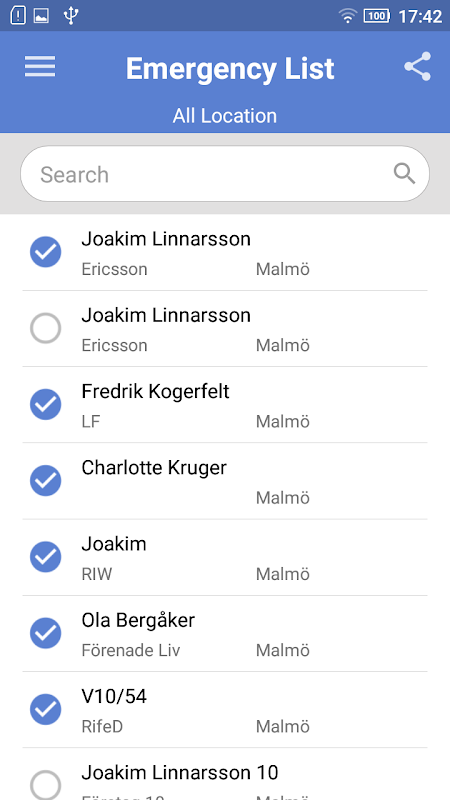Tap the USB connection status icon

click(71, 16)
